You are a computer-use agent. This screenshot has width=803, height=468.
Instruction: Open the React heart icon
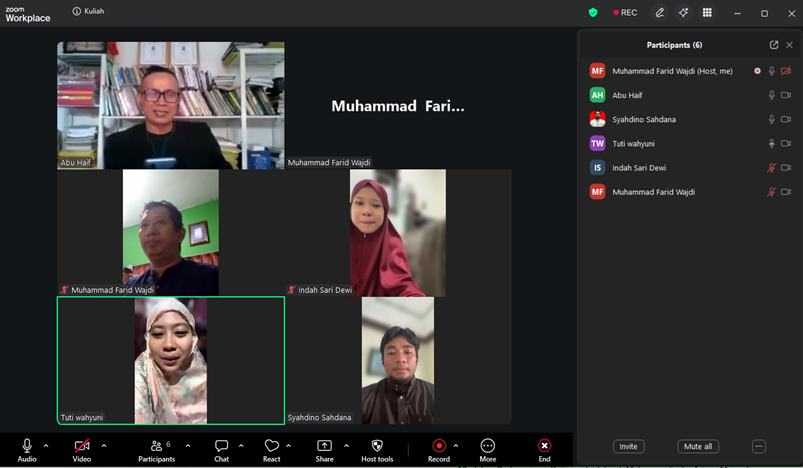(x=271, y=446)
